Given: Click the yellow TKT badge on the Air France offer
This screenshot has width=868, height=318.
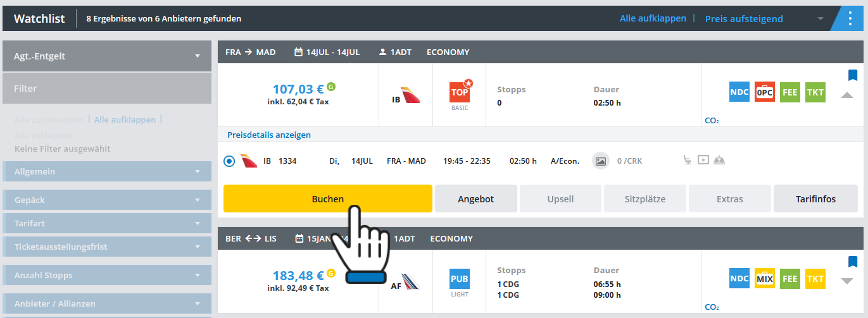Looking at the screenshot, I should click(815, 279).
